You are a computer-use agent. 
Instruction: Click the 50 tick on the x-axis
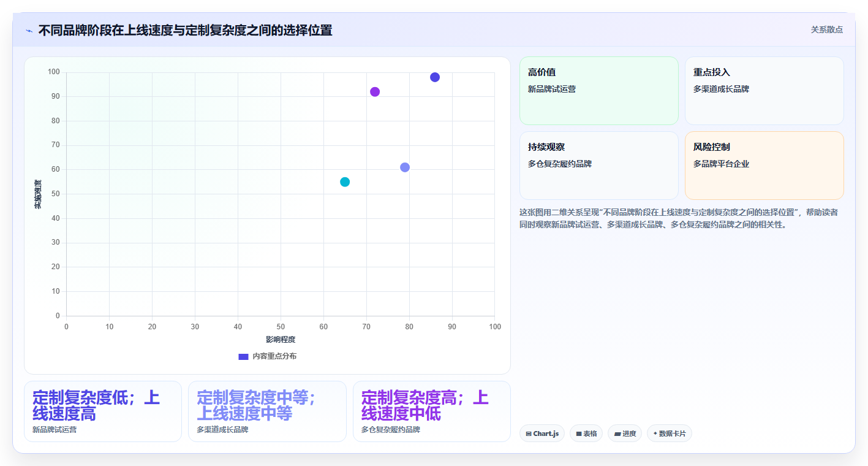[281, 327]
